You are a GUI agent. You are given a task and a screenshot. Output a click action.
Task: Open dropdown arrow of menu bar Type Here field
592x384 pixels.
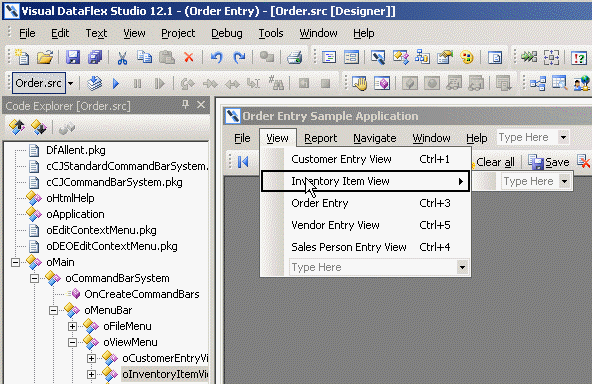coord(563,137)
